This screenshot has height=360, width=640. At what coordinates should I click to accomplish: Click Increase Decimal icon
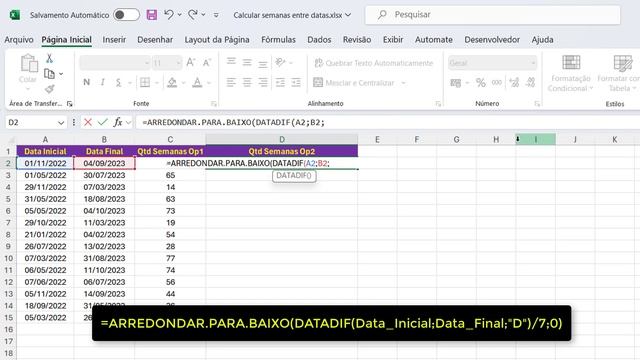(514, 83)
